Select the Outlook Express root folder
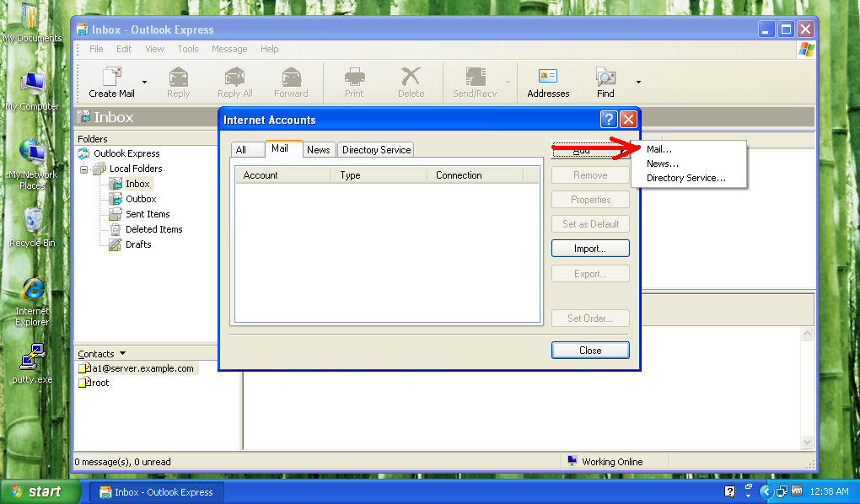The image size is (860, 504). (x=126, y=153)
